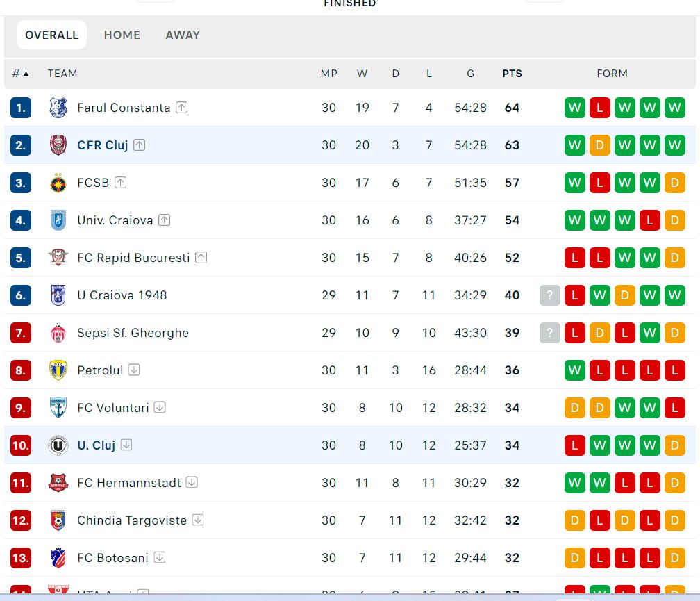
Task: Click the orange D form badge for CFR Cluj
Action: pos(599,145)
